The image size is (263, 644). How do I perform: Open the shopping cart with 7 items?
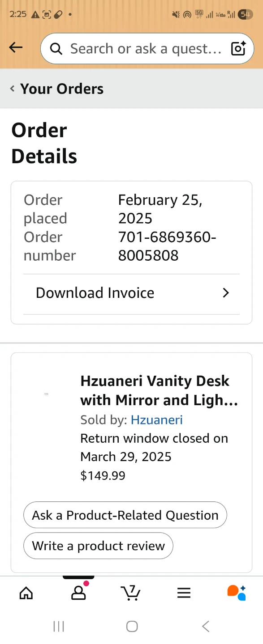tap(131, 593)
